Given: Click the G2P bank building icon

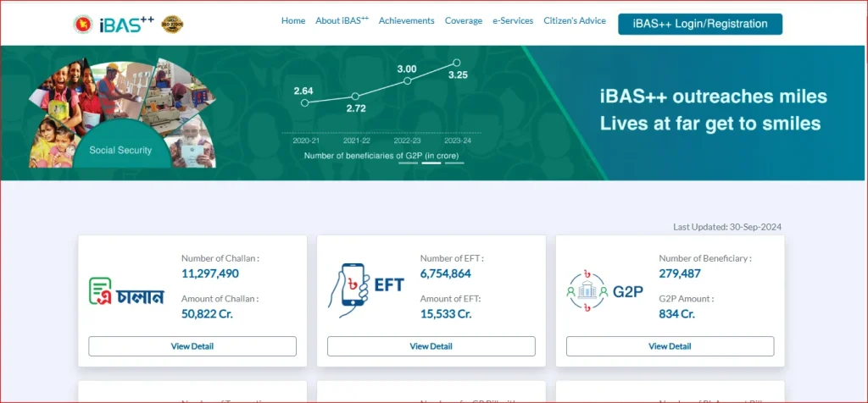Looking at the screenshot, I should pos(587,291).
